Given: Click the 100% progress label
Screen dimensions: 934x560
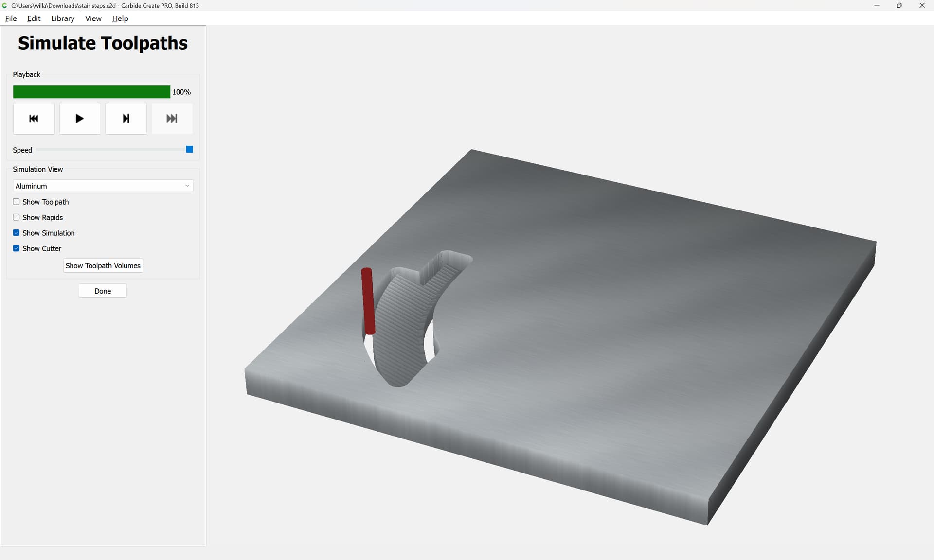Looking at the screenshot, I should [x=181, y=92].
